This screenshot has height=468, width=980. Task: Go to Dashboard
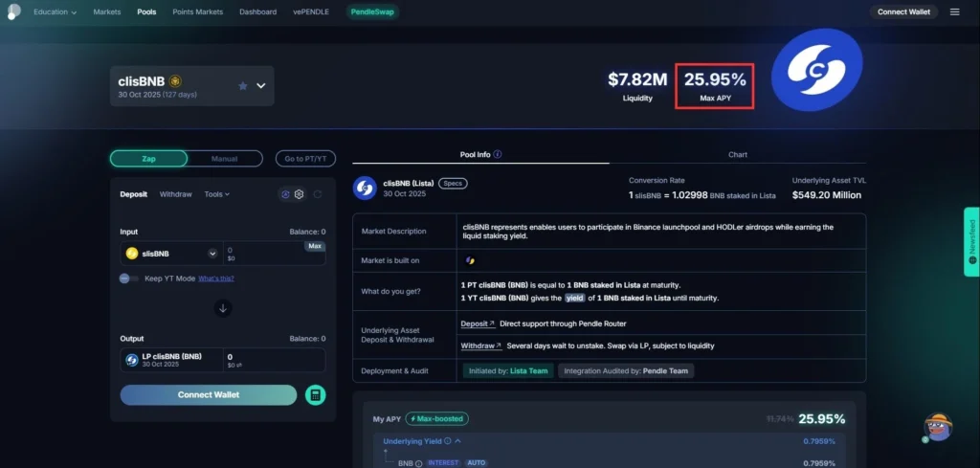pyautogui.click(x=257, y=11)
